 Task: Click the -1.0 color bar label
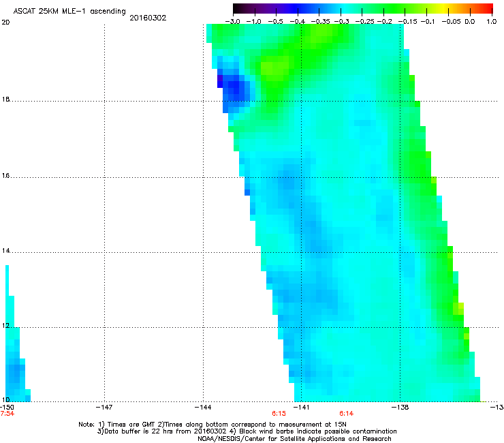(x=253, y=22)
